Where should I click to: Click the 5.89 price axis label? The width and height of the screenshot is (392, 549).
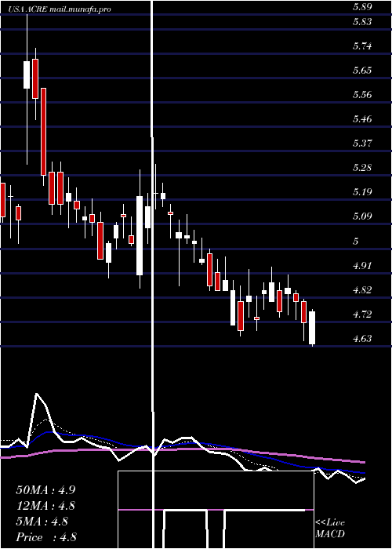point(362,7)
